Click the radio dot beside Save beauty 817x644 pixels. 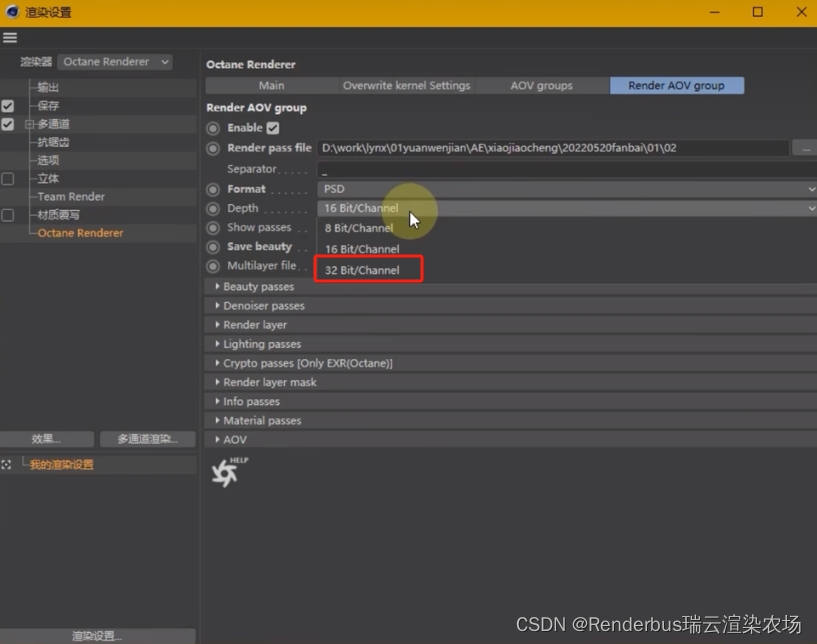point(213,247)
